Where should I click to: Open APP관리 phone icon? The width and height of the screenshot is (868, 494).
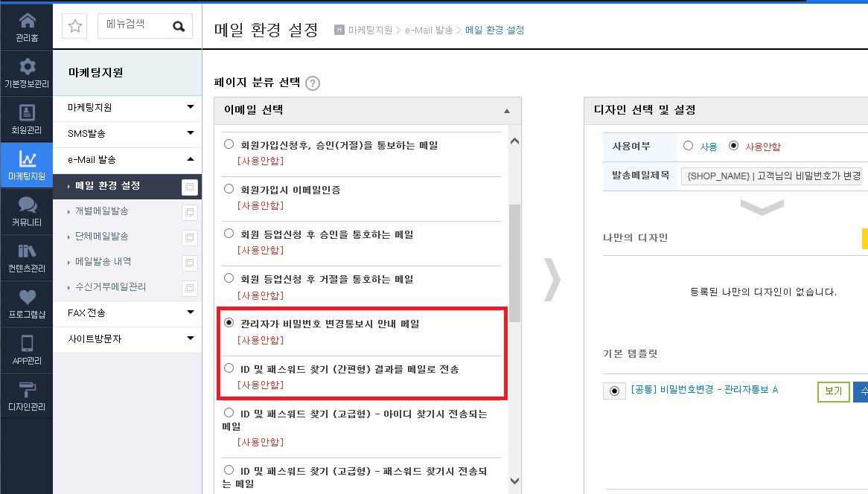pyautogui.click(x=27, y=344)
